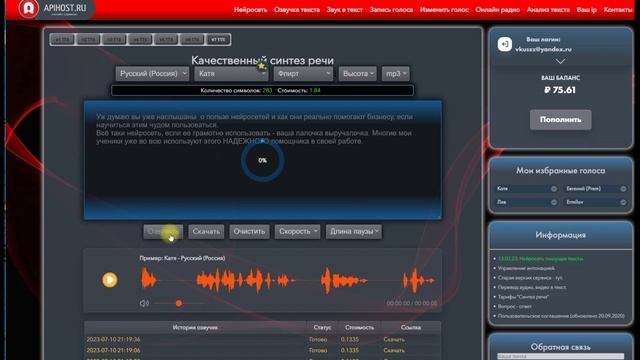Open the Флирт style dropdown

pos(303,74)
